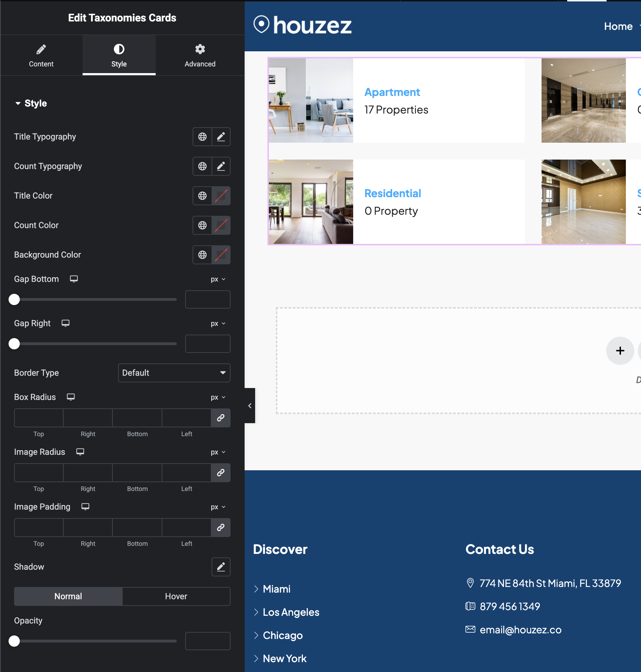The height and width of the screenshot is (672, 641).
Task: Switch to the Advanced tab
Action: tap(200, 55)
